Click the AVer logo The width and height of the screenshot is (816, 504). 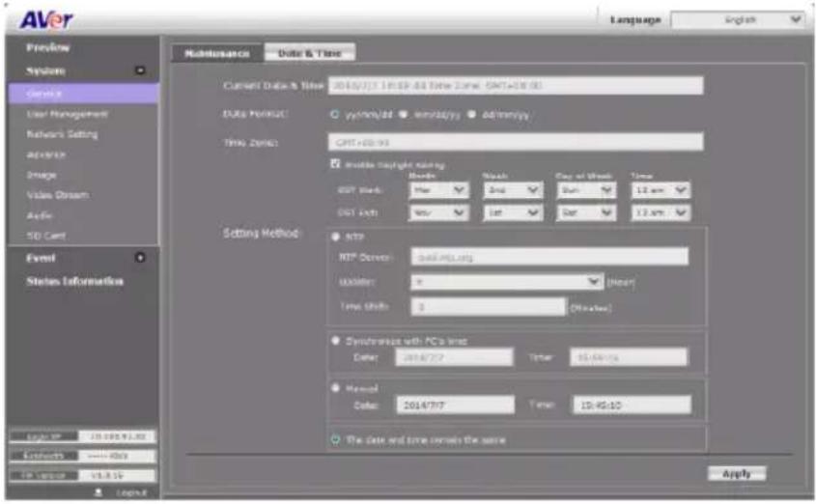point(46,19)
